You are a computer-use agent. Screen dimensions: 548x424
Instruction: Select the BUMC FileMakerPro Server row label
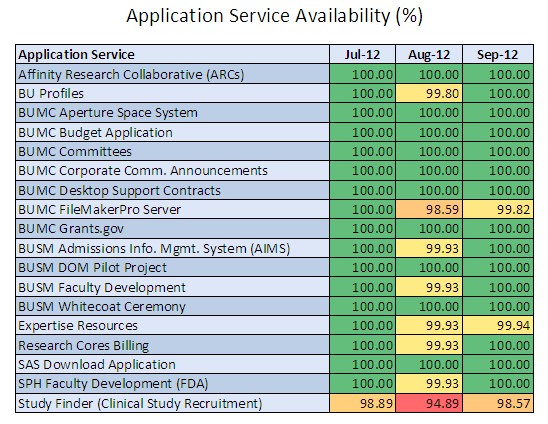click(x=172, y=209)
